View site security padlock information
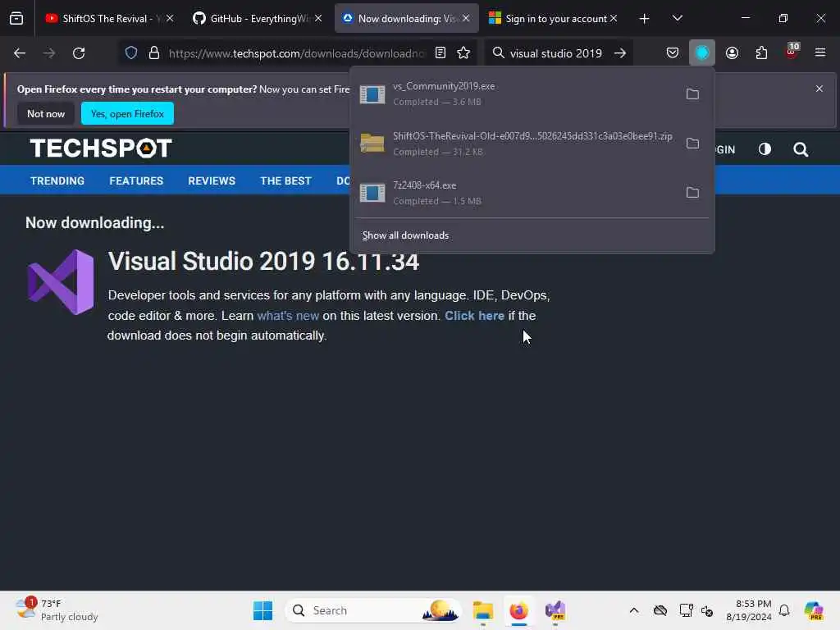 153,53
